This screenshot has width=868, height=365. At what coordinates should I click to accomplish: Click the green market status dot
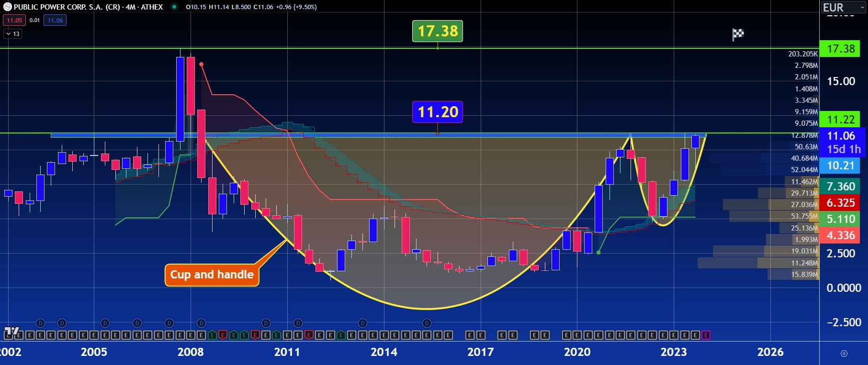(174, 7)
